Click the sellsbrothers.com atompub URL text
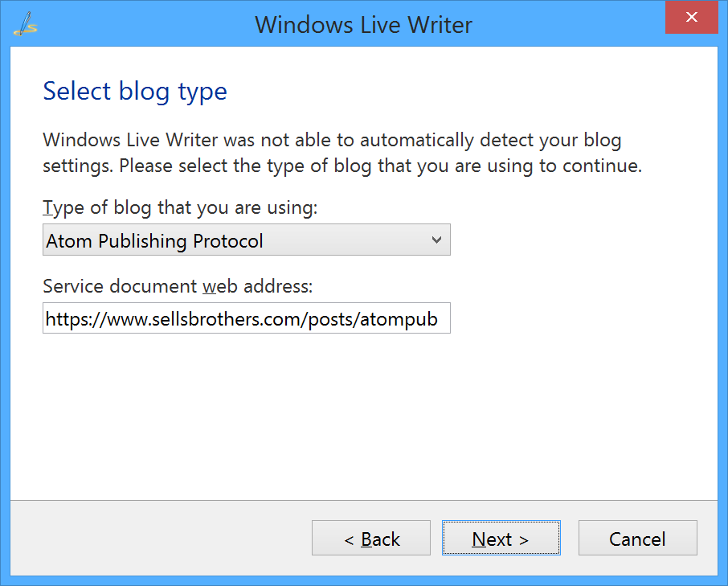The image size is (728, 586). pyautogui.click(x=241, y=319)
